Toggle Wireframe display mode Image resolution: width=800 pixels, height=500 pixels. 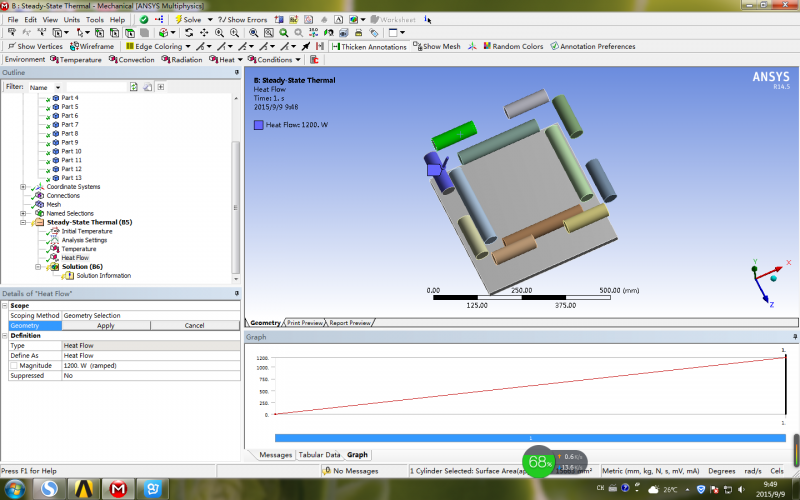(92, 46)
